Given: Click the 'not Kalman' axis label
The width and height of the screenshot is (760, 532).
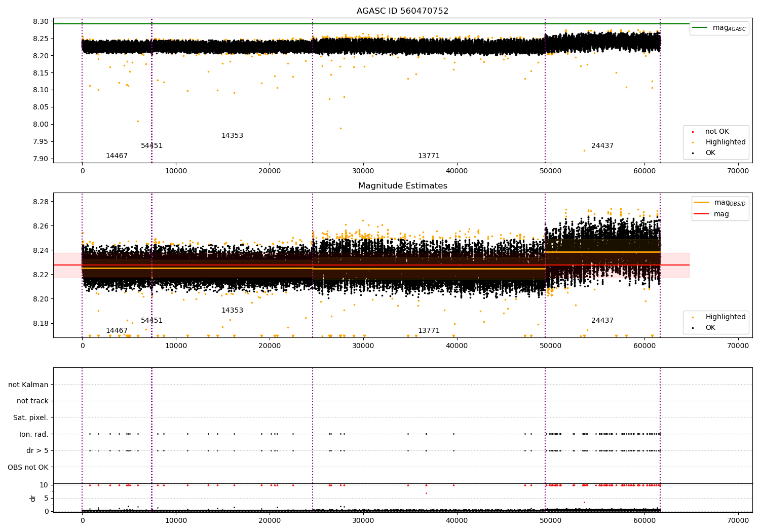Looking at the screenshot, I should click(28, 385).
